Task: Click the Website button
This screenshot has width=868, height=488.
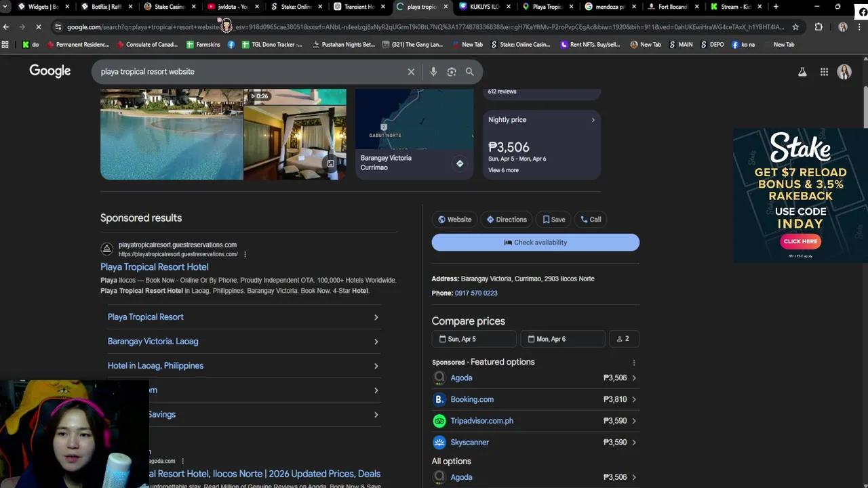Action: click(455, 220)
